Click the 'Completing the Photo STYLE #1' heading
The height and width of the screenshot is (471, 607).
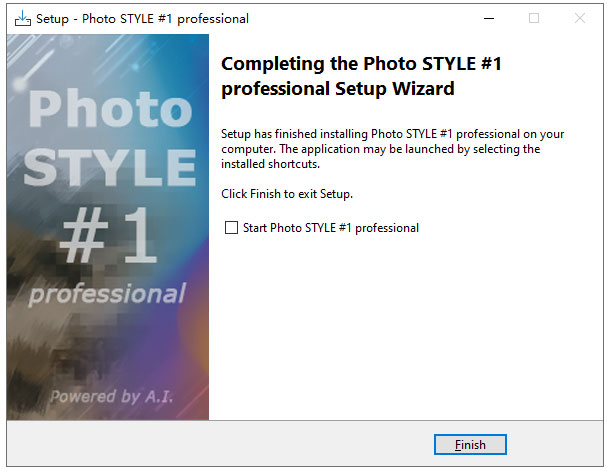pos(361,63)
